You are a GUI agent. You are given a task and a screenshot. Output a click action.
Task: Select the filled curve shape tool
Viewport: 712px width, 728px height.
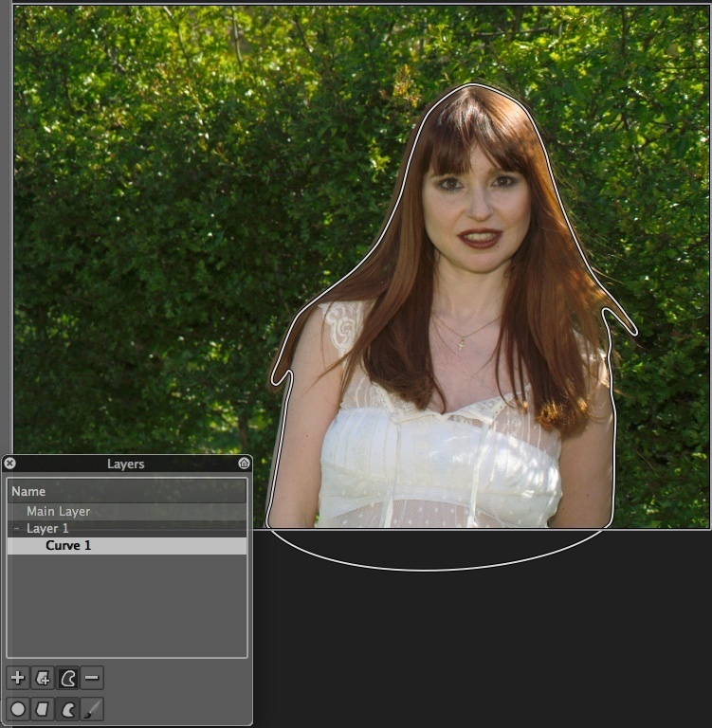67,709
